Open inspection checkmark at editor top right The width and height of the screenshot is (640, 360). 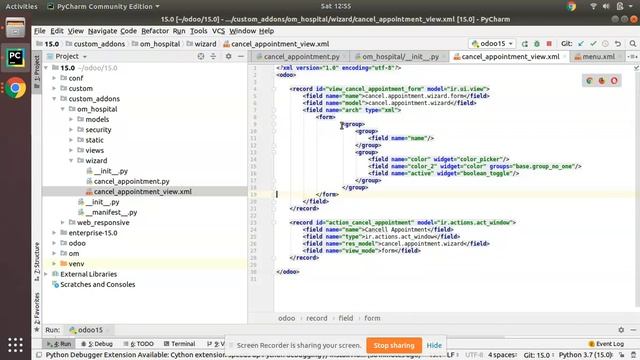pos(636,68)
